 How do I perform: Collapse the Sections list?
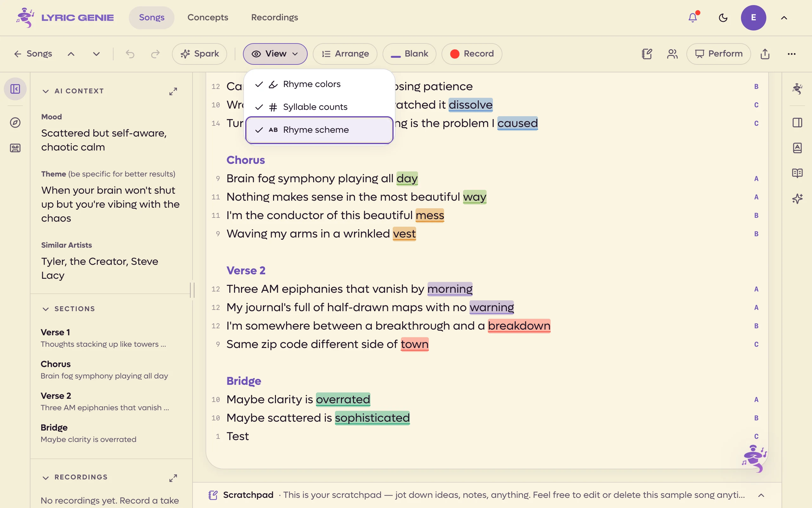(46, 309)
